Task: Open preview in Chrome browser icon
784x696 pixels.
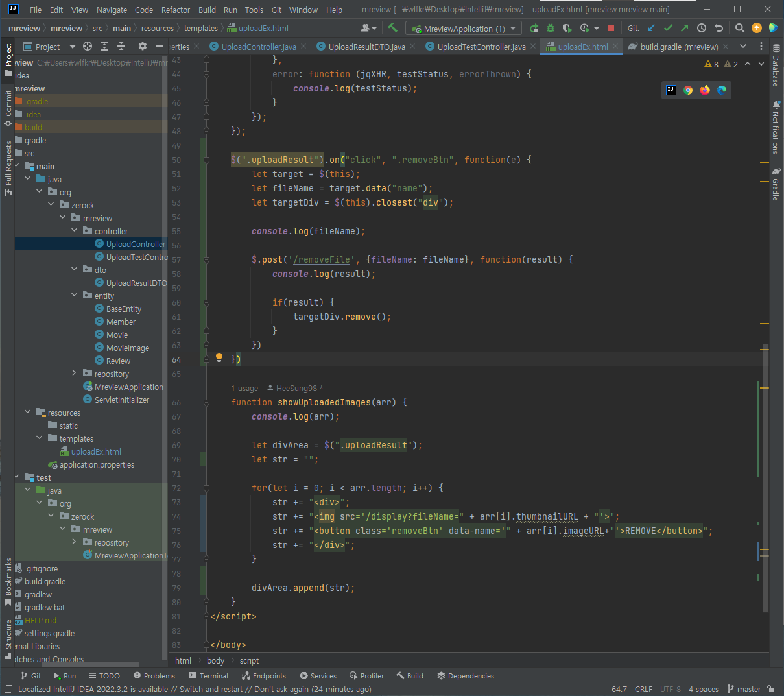Action: click(x=688, y=90)
